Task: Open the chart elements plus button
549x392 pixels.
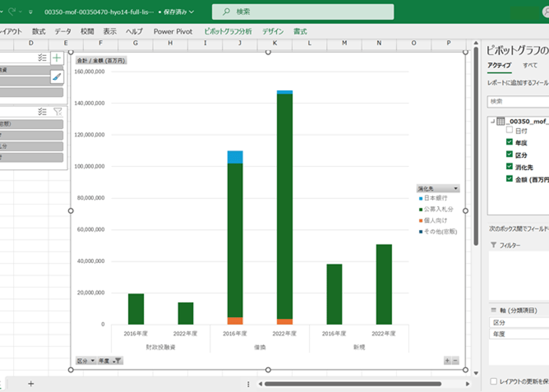Action: (x=57, y=58)
